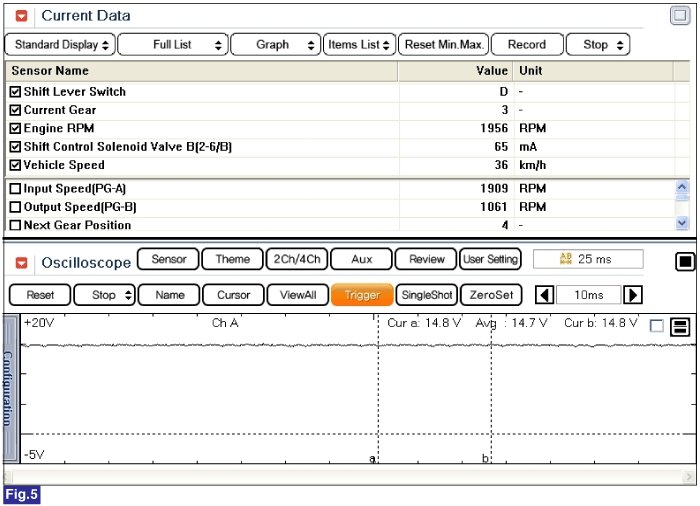Click the 25 ms cursor interval indicator
700x506 pixels.
[588, 259]
